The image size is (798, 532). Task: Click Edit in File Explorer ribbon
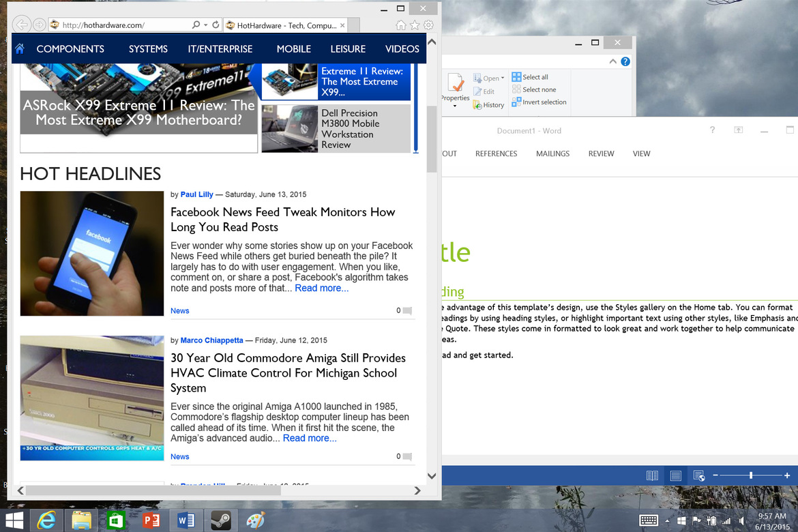click(x=484, y=91)
